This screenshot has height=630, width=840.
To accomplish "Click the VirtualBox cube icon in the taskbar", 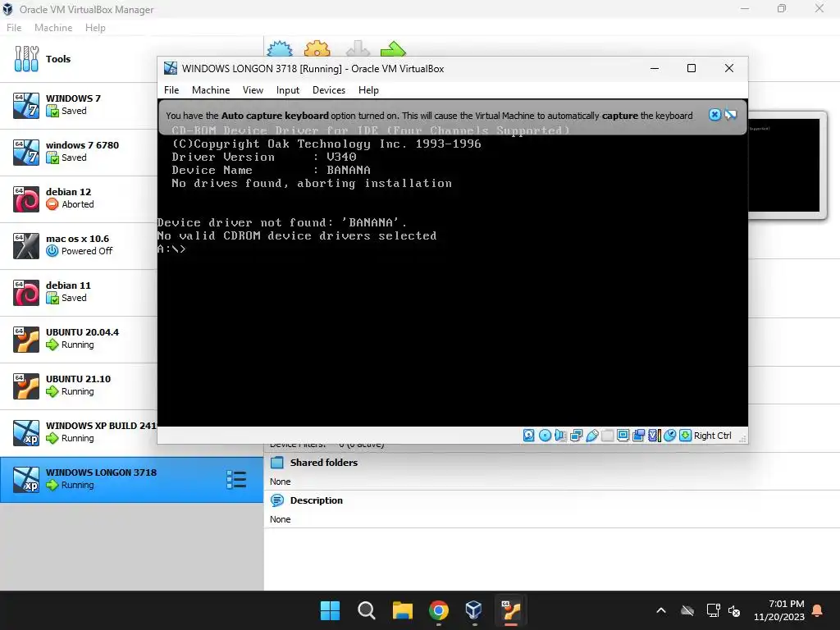I will (474, 610).
